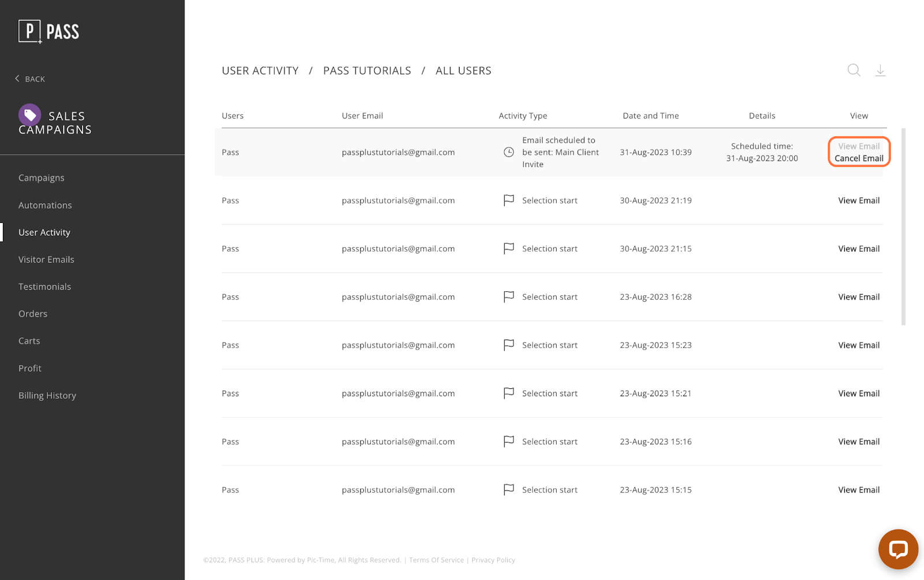The height and width of the screenshot is (580, 924).
Task: Click flag icon in 23-Aug-2023 15:16 row
Action: coord(509,441)
